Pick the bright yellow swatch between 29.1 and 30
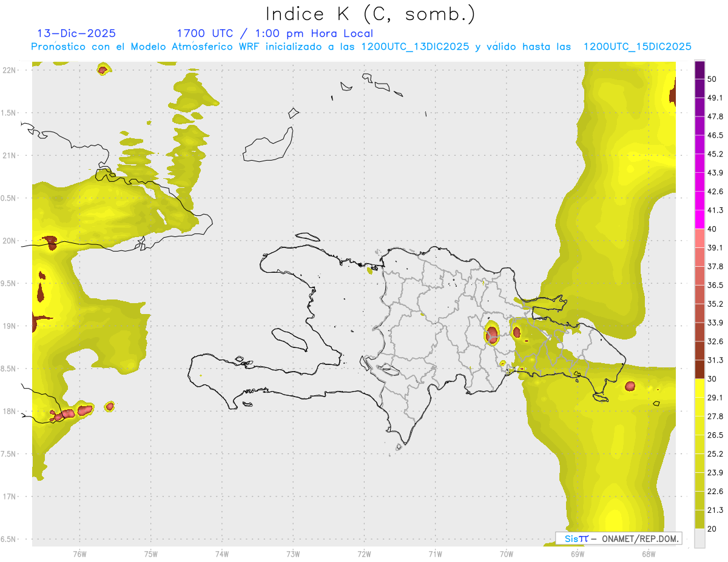 700,388
